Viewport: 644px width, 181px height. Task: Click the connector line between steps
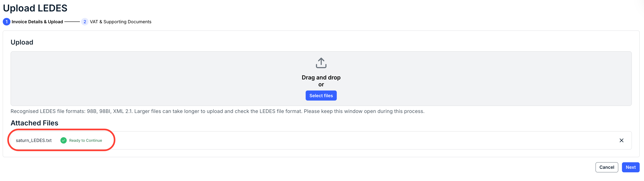pyautogui.click(x=72, y=22)
